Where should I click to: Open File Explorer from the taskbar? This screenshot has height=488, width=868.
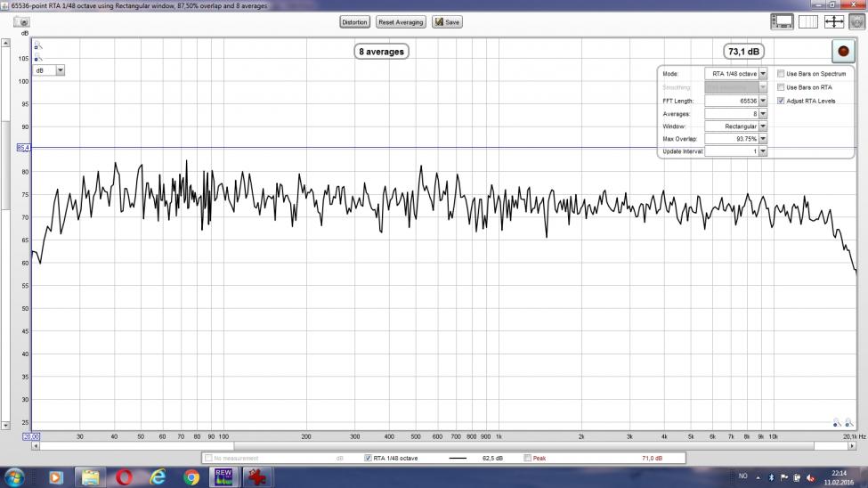pos(90,477)
